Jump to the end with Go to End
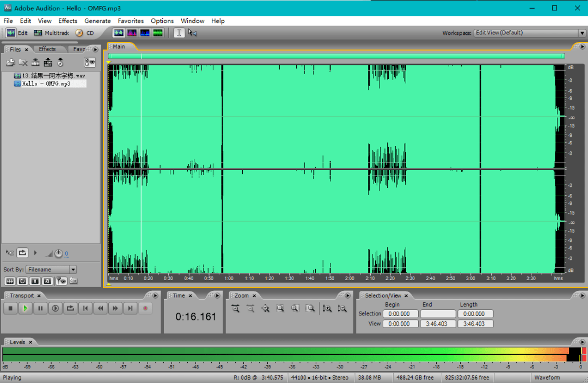This screenshot has height=383, width=588. coord(130,308)
